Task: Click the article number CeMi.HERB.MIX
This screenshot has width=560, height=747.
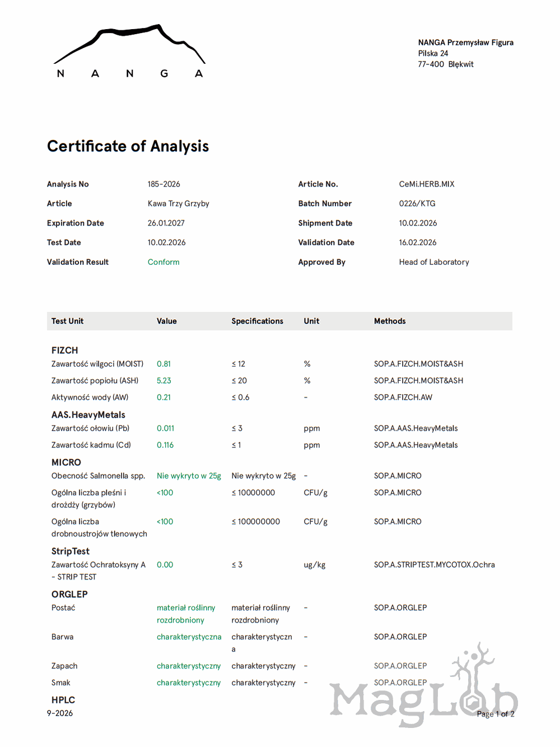Action: coord(426,184)
